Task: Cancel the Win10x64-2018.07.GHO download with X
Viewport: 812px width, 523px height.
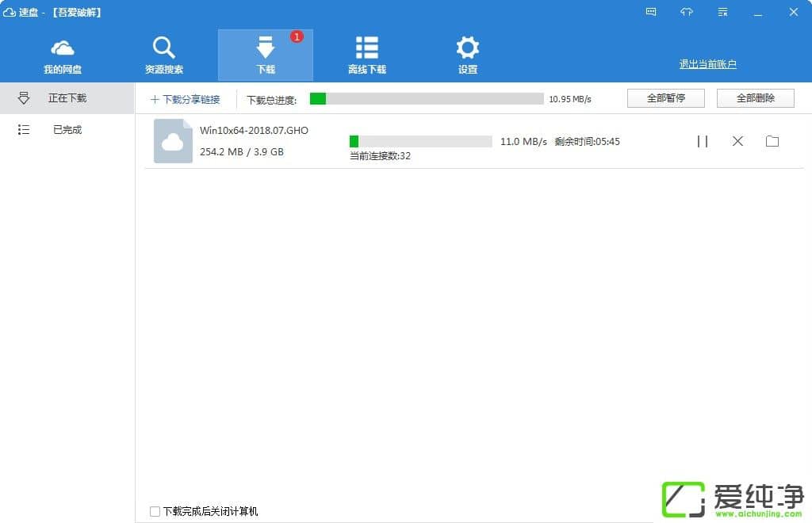Action: 737,141
